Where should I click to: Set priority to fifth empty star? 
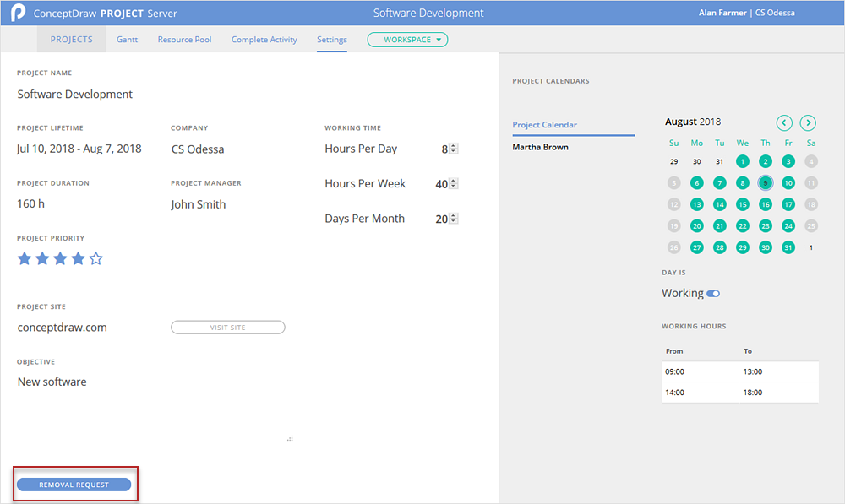click(x=96, y=258)
